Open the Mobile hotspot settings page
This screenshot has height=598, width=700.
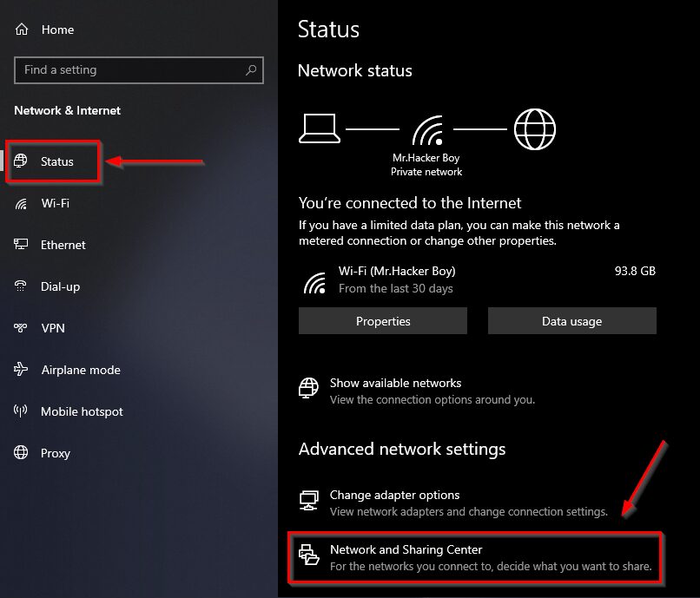82,411
